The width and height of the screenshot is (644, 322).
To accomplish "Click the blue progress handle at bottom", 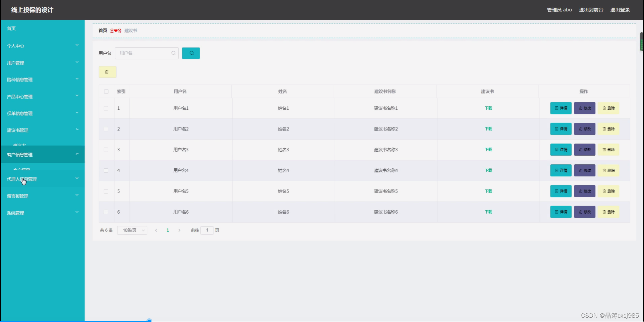I will pyautogui.click(x=149, y=320).
